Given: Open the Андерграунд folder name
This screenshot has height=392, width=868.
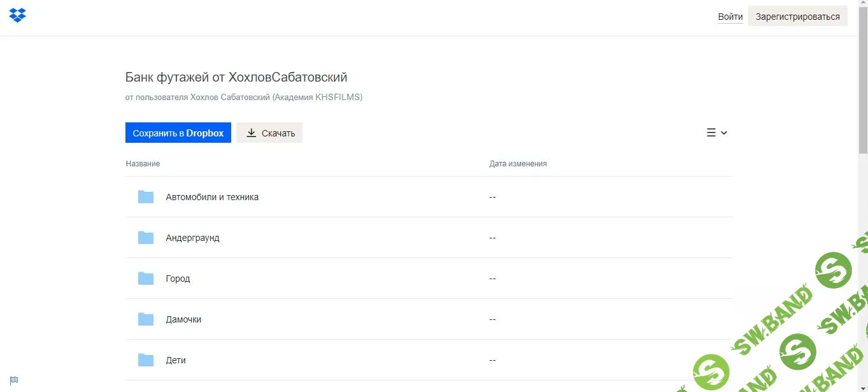Looking at the screenshot, I should pos(192,238).
